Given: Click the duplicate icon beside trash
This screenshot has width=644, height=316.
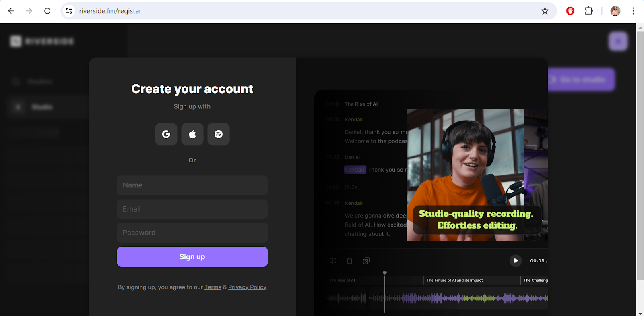Looking at the screenshot, I should [x=366, y=261].
